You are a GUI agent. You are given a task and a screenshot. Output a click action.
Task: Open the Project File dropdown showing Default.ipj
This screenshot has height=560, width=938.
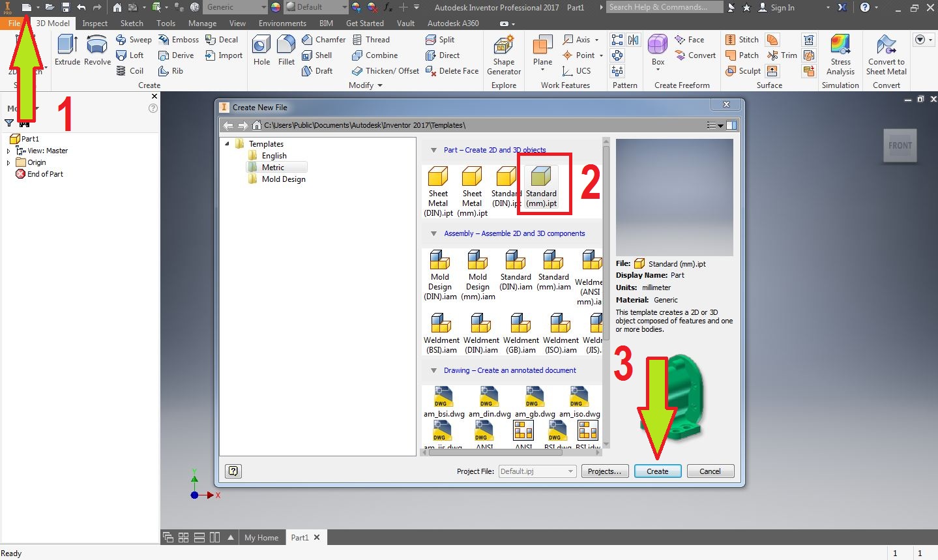[x=570, y=471]
